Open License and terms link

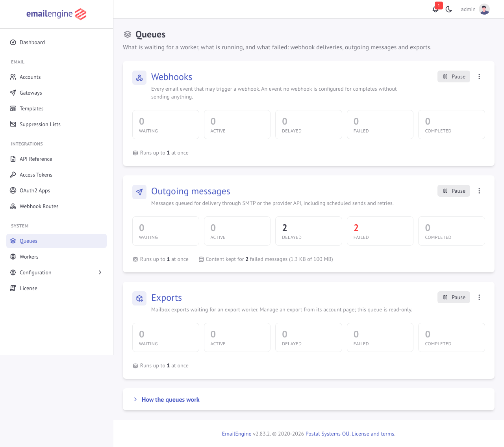click(373, 434)
